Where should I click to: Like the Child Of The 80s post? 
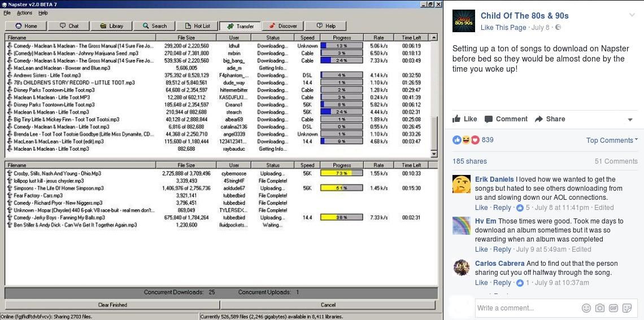(x=465, y=119)
